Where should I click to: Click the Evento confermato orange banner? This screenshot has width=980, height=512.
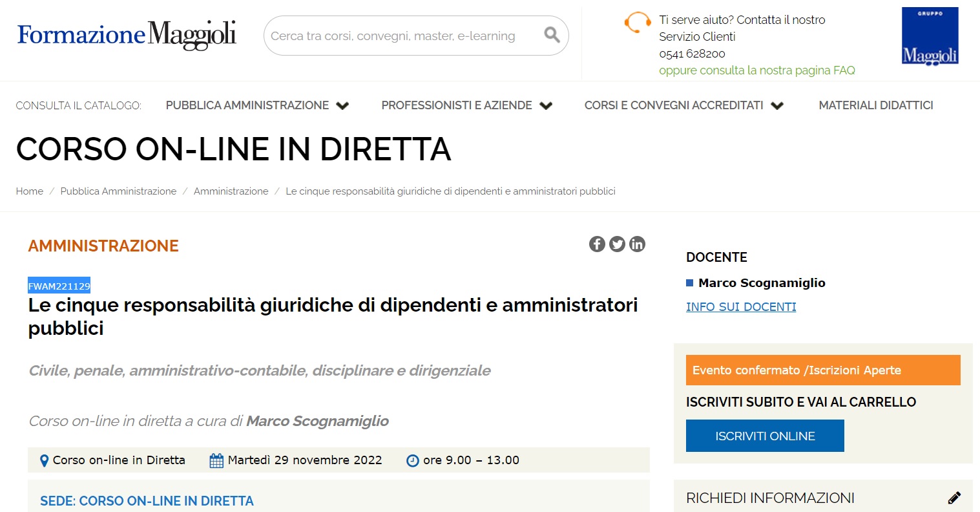823,370
